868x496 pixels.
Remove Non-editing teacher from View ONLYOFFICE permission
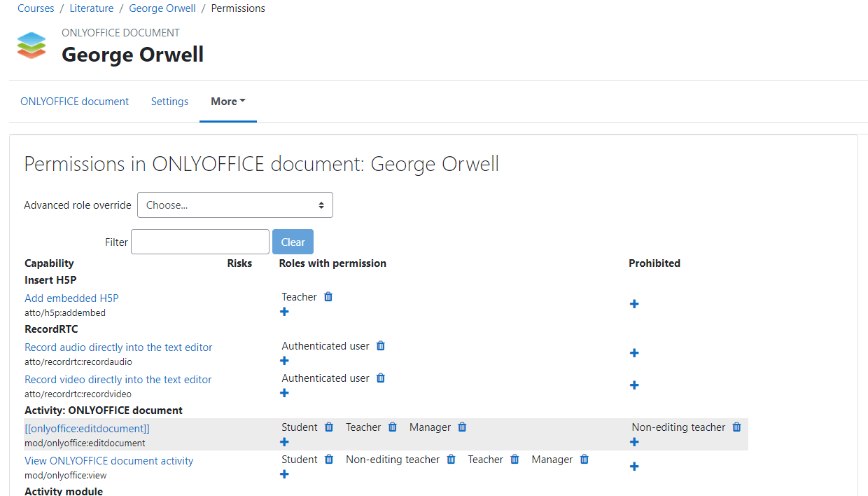(451, 460)
